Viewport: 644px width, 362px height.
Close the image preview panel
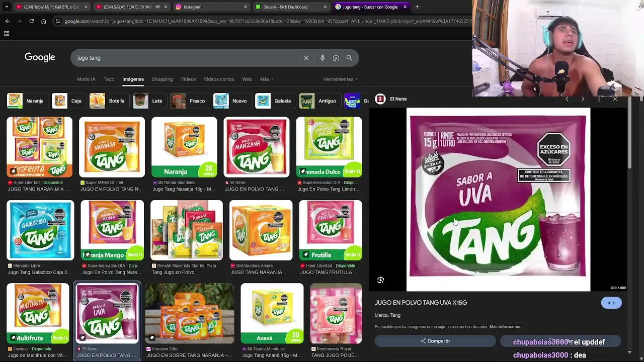[615, 99]
